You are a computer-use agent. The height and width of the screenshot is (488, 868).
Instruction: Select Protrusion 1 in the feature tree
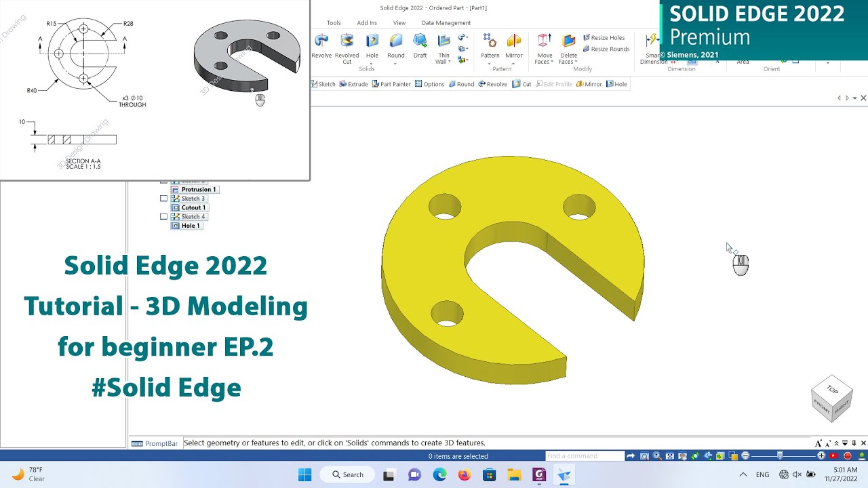pos(194,190)
